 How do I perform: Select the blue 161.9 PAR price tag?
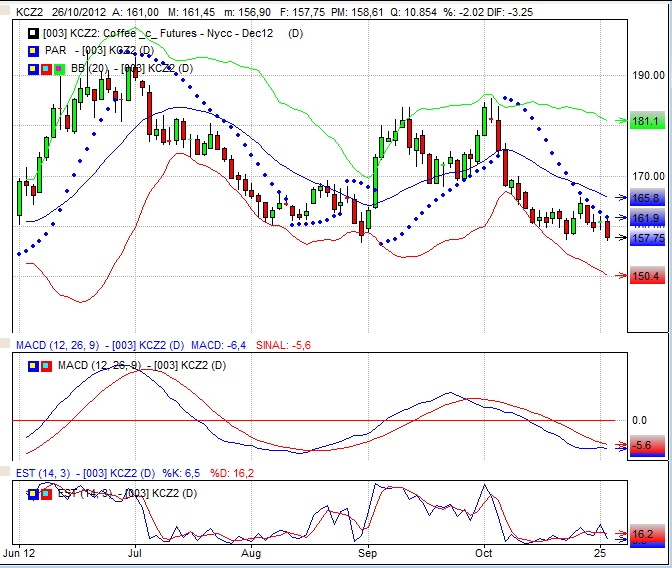pyautogui.click(x=647, y=218)
